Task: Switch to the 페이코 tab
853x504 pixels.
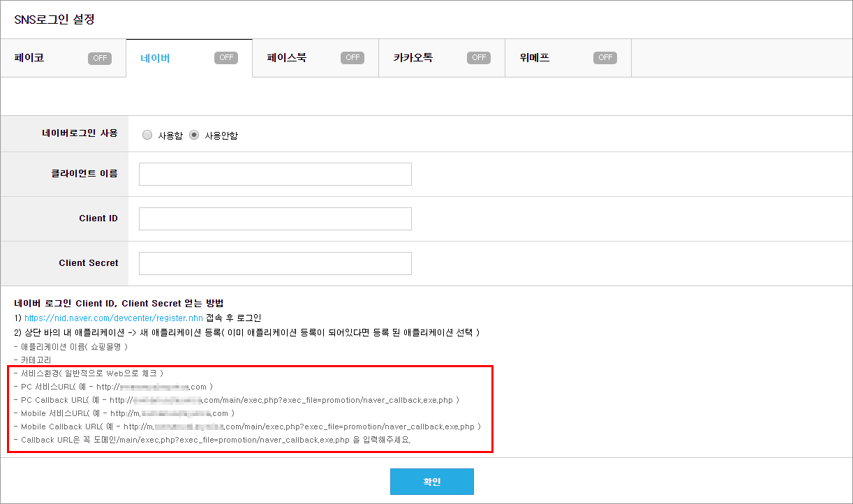Action: pyautogui.click(x=29, y=58)
